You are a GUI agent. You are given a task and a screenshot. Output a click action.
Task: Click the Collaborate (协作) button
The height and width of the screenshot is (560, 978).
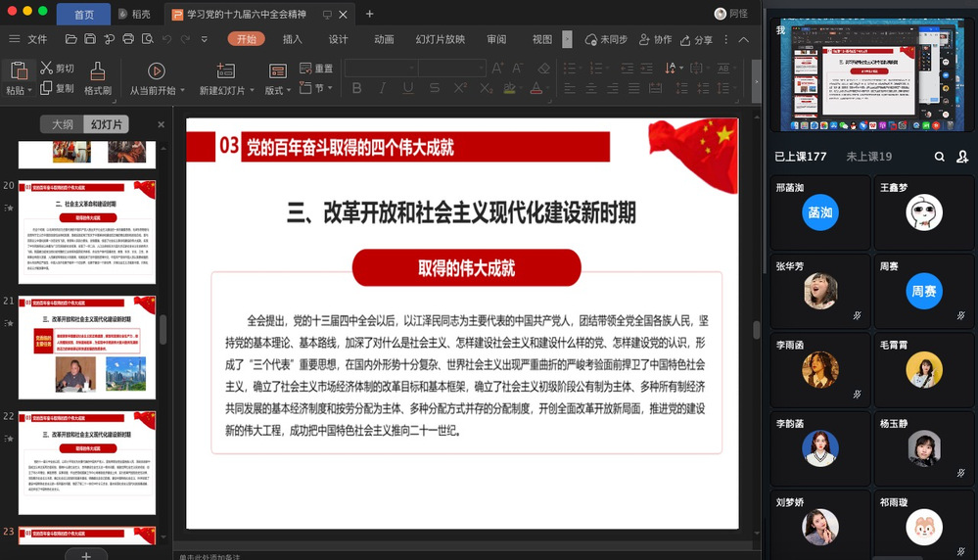click(x=656, y=40)
